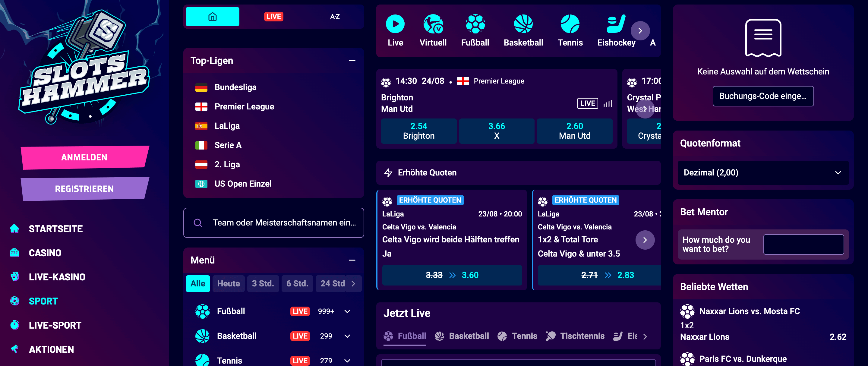Select Fußball tab under Jetzt Live

pos(405,336)
